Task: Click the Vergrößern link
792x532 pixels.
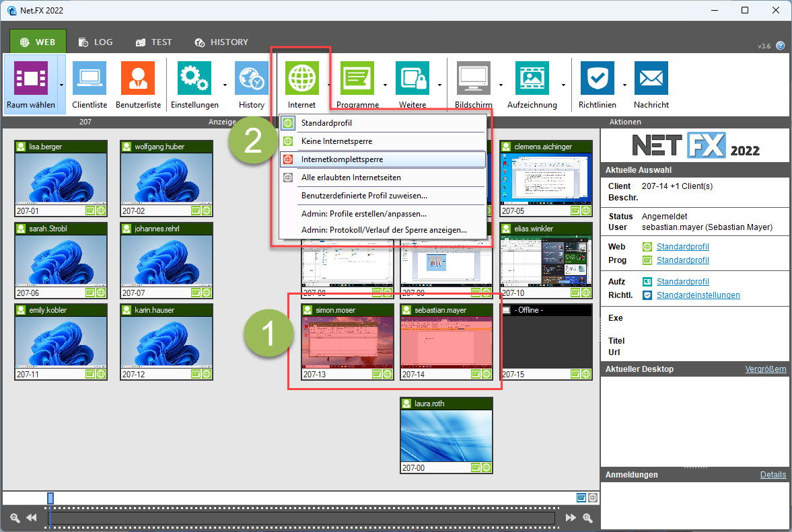Action: tap(766, 369)
